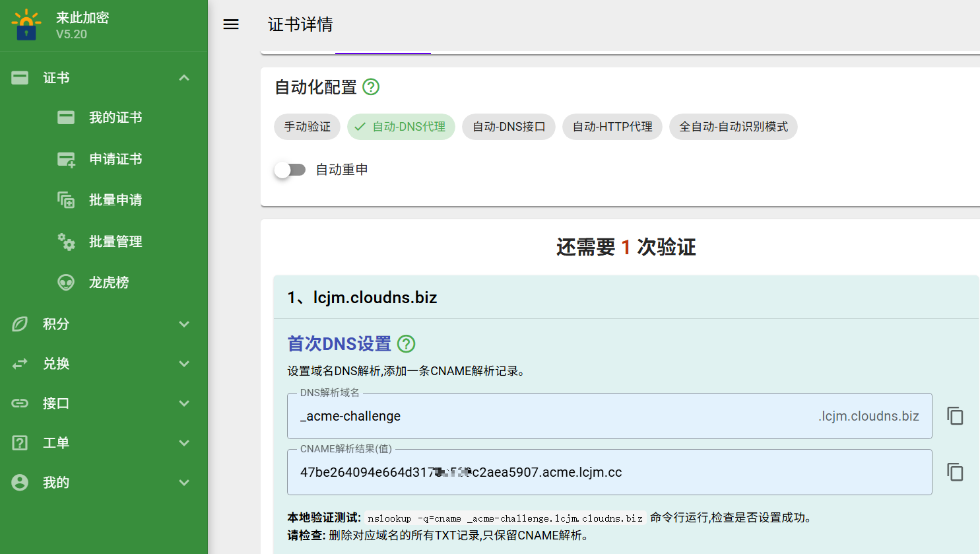Expand the 接口 sidebar menu
The height and width of the screenshot is (554, 980).
point(184,403)
